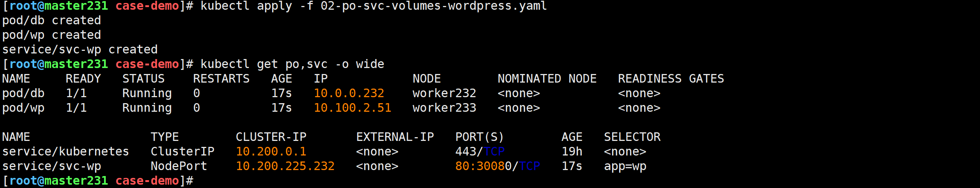Select the pod IP 10.100.2.51
The height and width of the screenshot is (188, 980).
tap(352, 108)
